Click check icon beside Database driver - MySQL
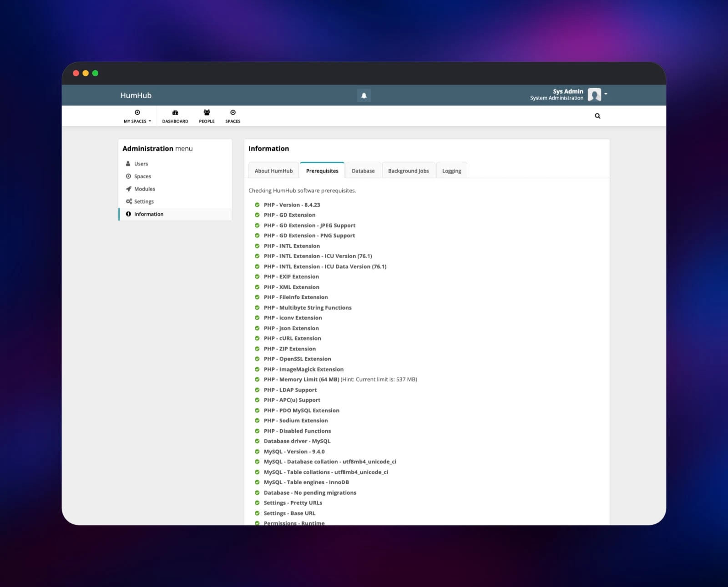 click(x=257, y=441)
